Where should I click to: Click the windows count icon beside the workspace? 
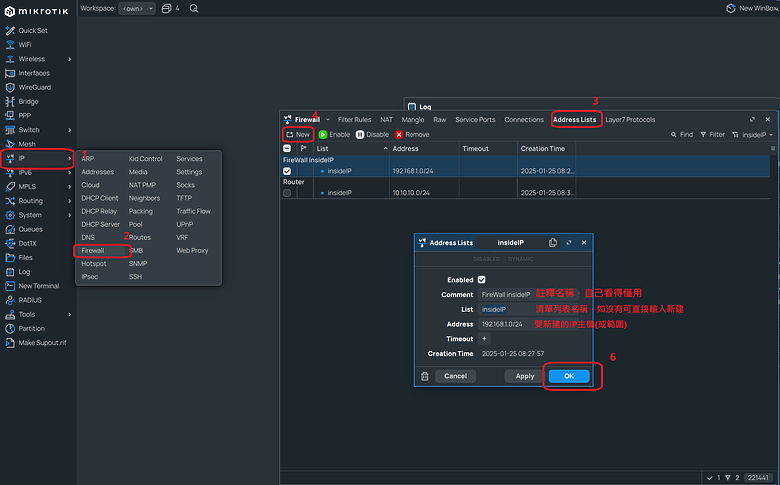pos(167,8)
